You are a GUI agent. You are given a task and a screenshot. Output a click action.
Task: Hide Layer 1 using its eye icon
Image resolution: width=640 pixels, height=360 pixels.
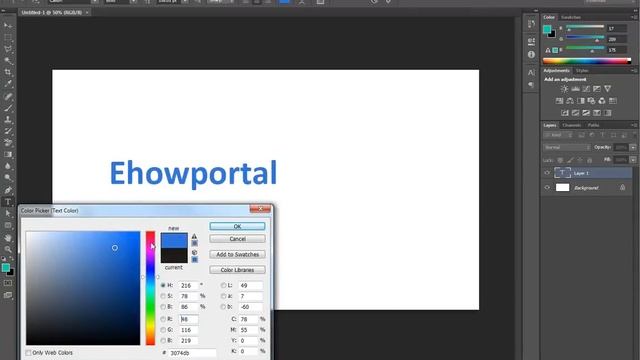(x=547, y=173)
